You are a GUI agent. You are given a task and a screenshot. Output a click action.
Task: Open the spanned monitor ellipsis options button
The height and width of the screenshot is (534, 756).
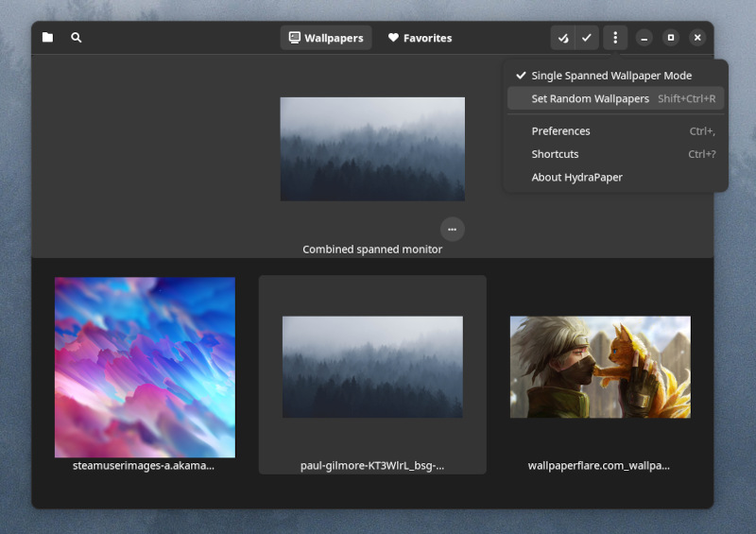pos(453,229)
